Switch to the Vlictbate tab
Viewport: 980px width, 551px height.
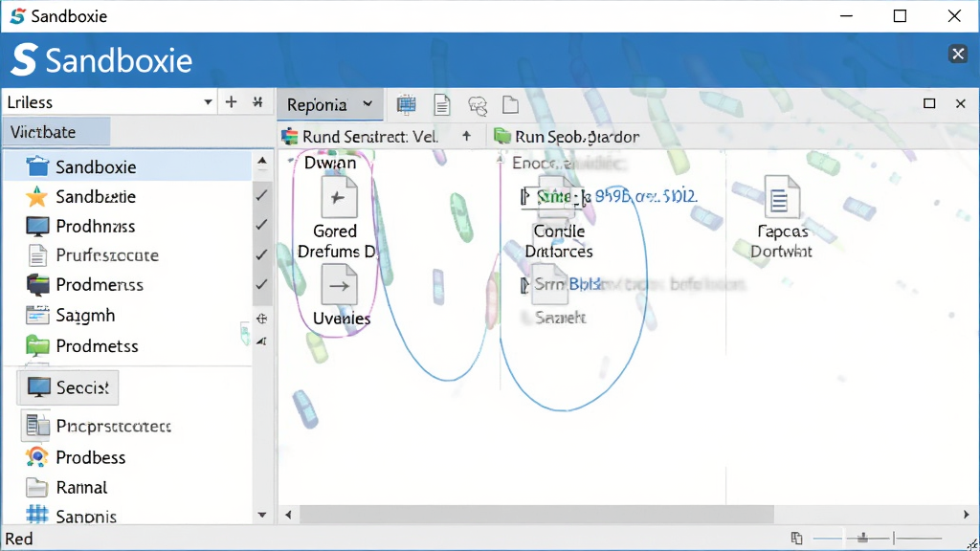pos(56,132)
